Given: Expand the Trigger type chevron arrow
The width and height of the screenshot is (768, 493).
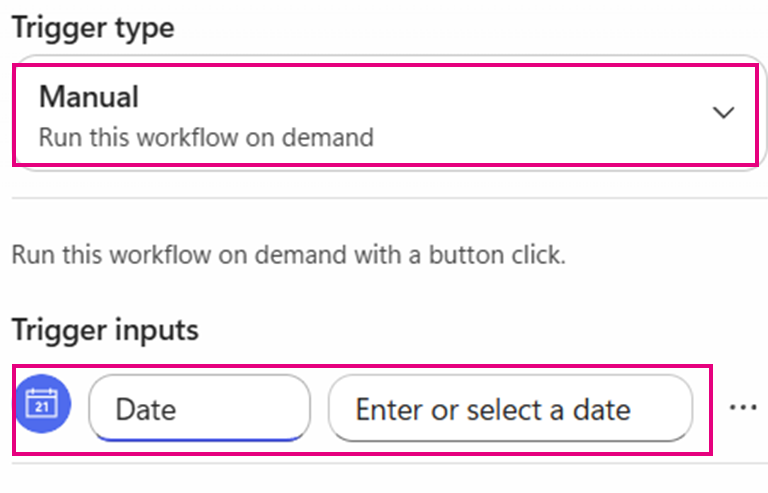Looking at the screenshot, I should pos(723,113).
